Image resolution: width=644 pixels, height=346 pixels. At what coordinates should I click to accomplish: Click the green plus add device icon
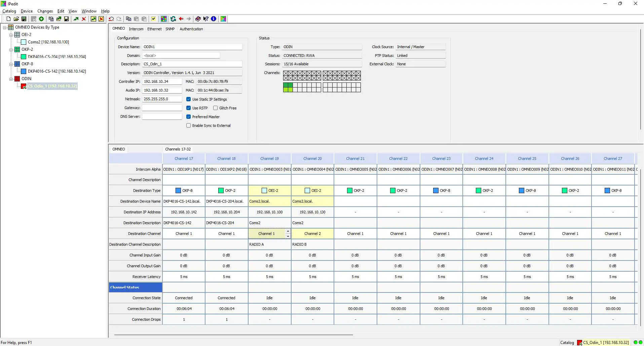(41, 19)
